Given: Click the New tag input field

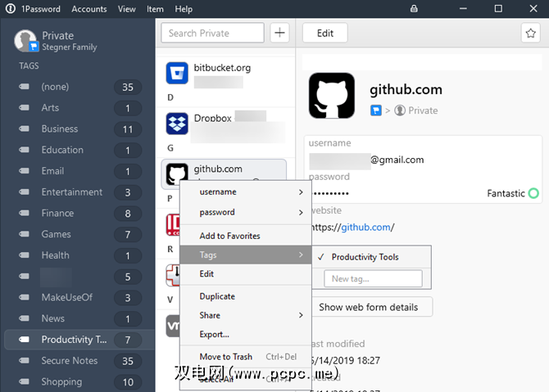Looking at the screenshot, I should [373, 279].
